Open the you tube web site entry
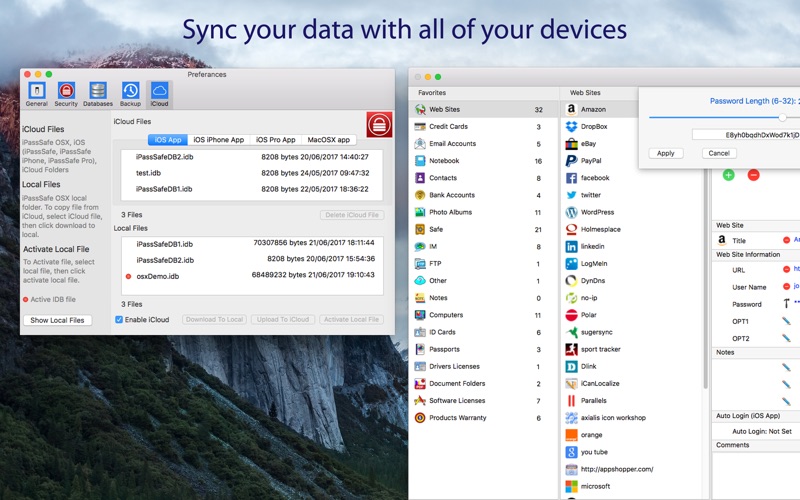This screenshot has height=500, width=800. click(632, 452)
